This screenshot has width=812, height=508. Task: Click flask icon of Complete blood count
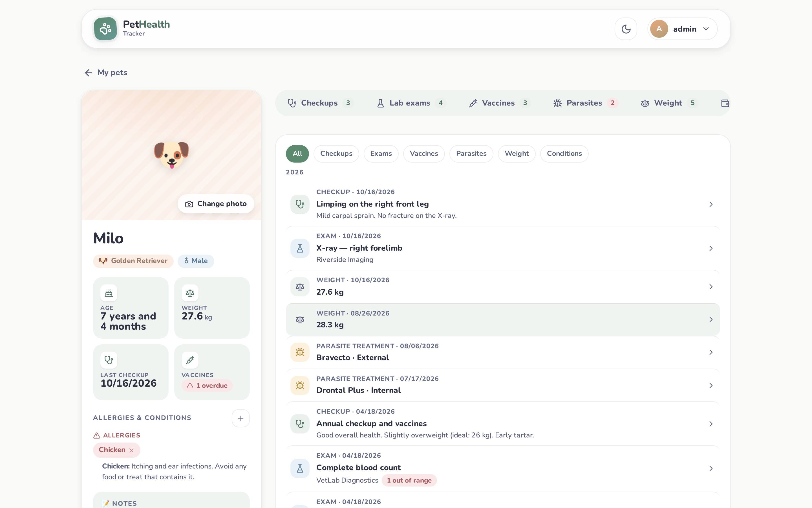300,468
